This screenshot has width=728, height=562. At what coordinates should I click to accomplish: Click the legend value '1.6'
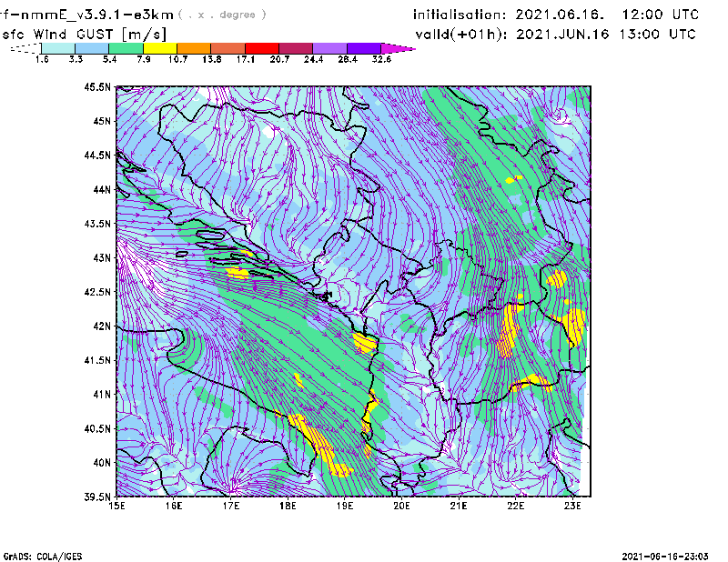[42, 59]
